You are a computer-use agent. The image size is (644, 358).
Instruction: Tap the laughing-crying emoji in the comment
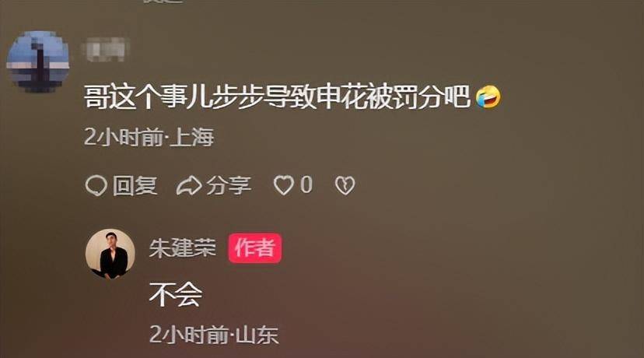point(488,97)
